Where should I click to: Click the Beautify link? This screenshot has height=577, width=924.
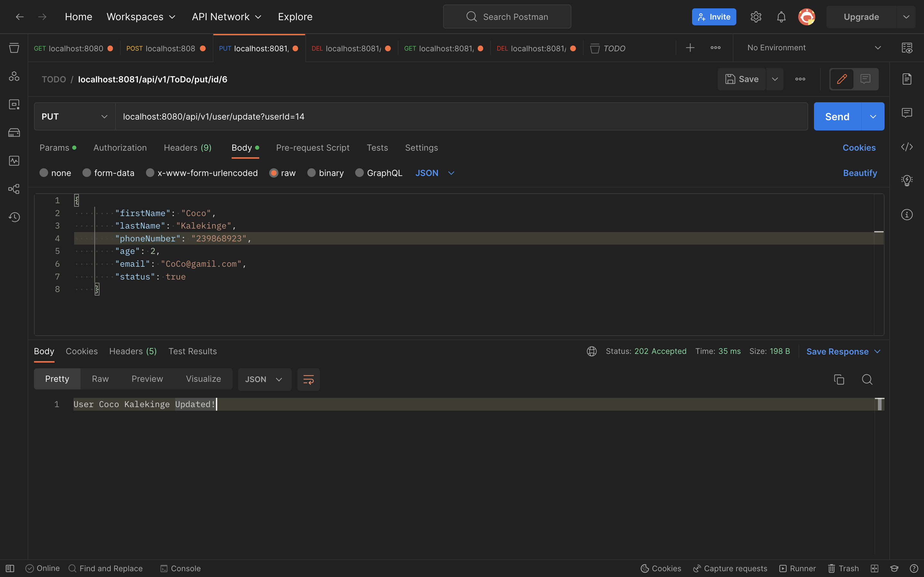click(860, 173)
